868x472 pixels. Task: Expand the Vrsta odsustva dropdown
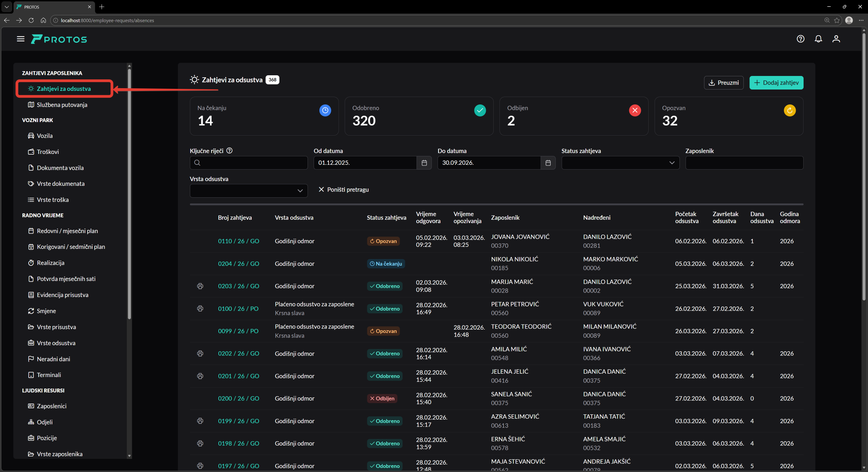[249, 191]
